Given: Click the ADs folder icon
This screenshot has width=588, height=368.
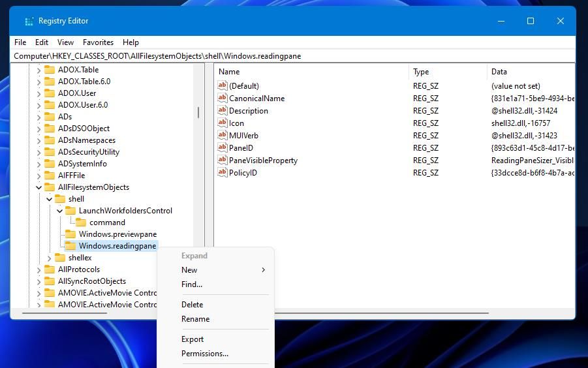Looking at the screenshot, I should point(50,117).
